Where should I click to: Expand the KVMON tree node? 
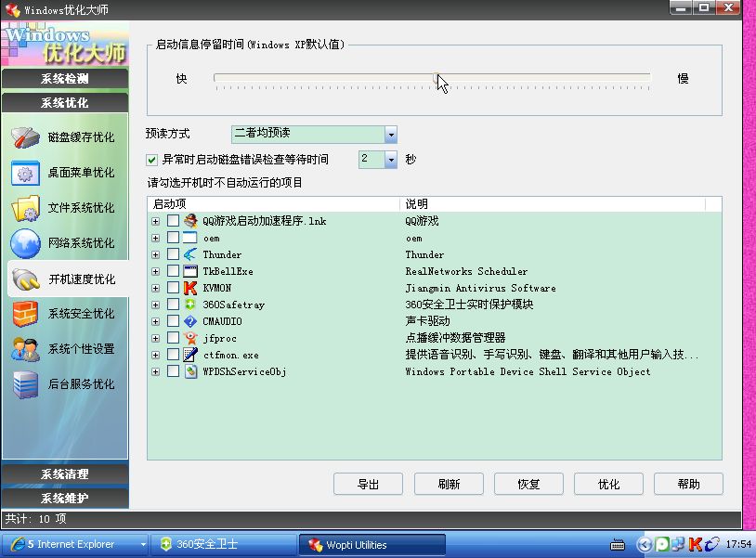(x=155, y=288)
